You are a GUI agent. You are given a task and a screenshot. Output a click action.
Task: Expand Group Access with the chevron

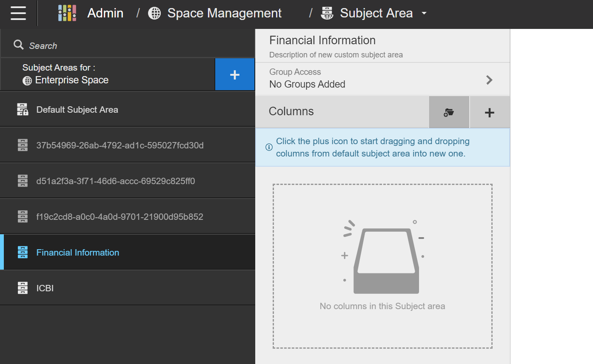pyautogui.click(x=489, y=80)
